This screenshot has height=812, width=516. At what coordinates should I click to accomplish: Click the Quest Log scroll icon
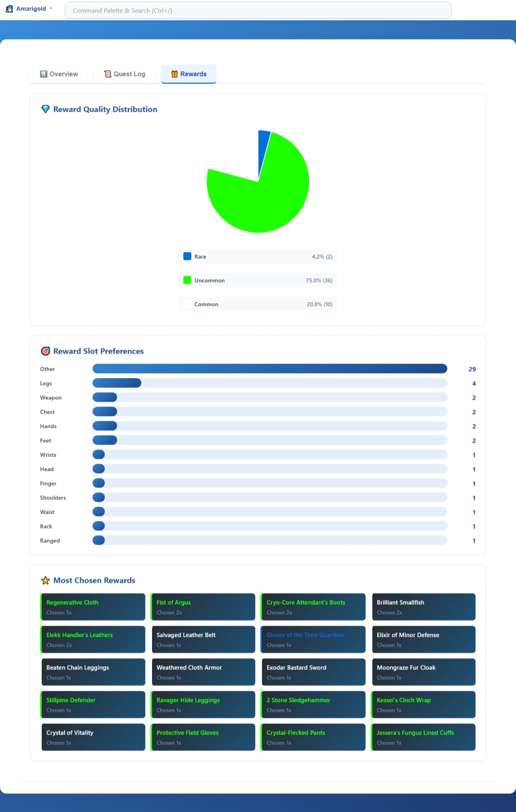[x=108, y=74]
